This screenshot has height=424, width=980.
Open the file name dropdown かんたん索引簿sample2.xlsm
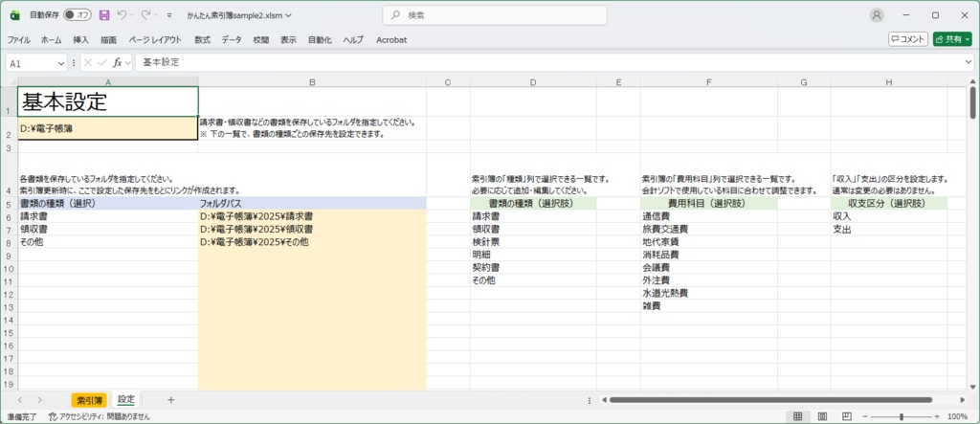(x=239, y=15)
